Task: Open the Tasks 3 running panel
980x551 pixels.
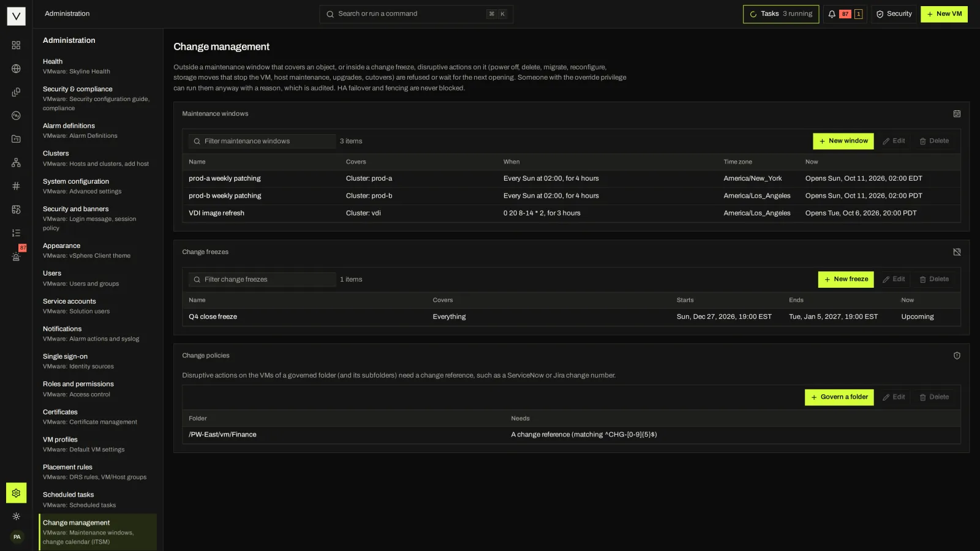Action: [x=781, y=14]
